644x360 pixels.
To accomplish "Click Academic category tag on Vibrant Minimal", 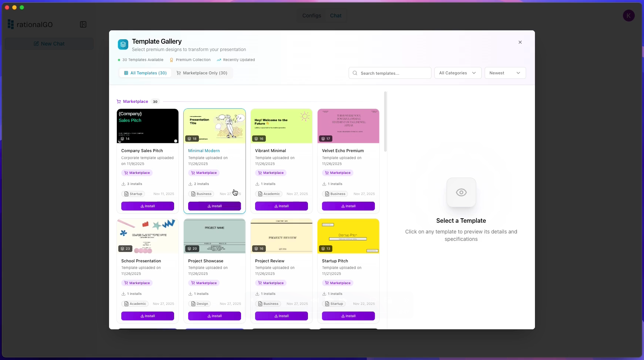I will [x=269, y=194].
